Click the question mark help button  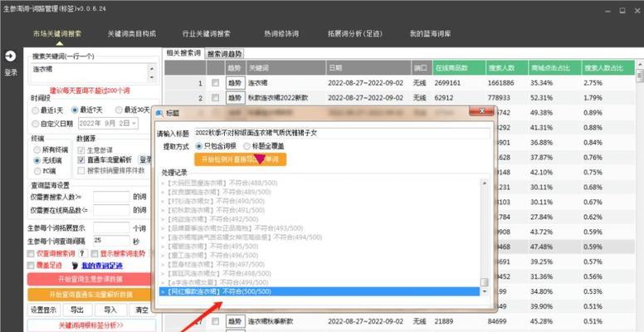pos(82,253)
